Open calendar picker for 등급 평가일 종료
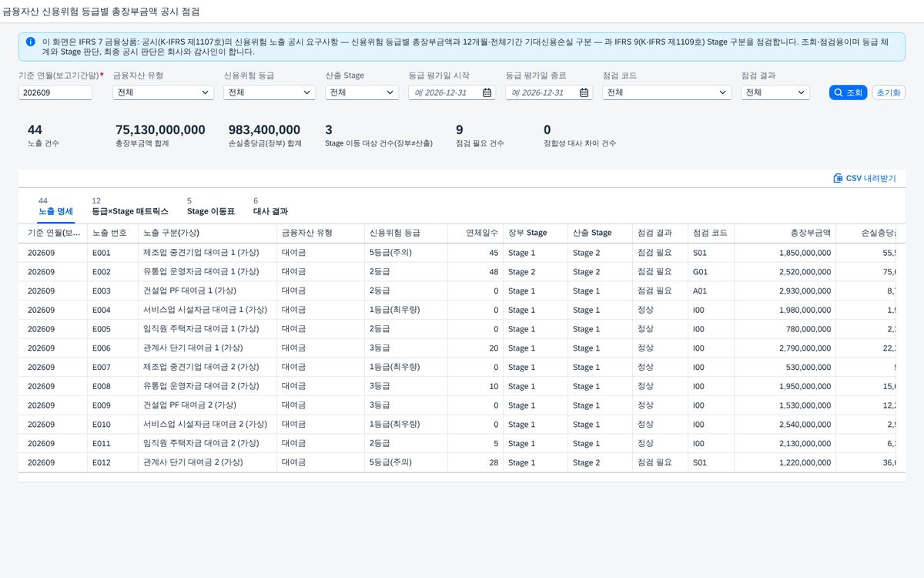 584,92
